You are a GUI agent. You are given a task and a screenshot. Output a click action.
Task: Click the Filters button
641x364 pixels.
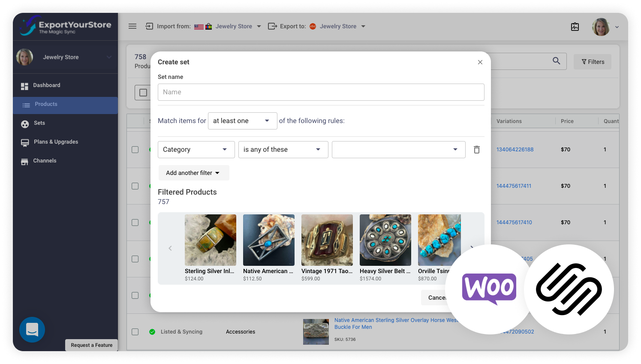(593, 62)
